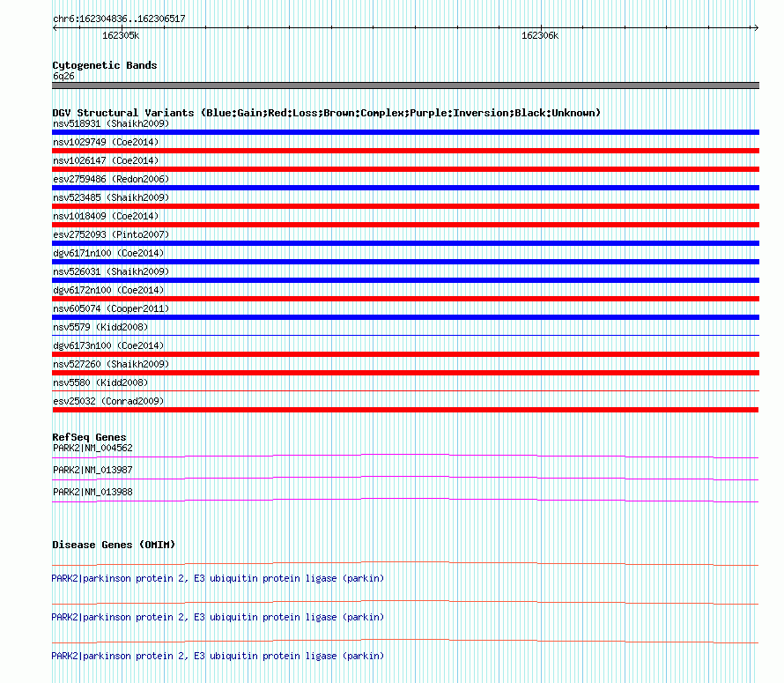Click the chr6:162304836..162306517 coordinate label
784x683 pixels.
point(119,19)
